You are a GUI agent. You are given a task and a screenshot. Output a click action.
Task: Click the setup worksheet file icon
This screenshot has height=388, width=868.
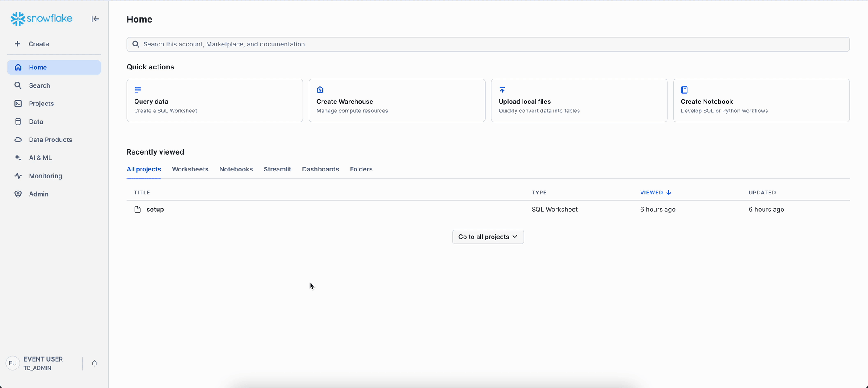point(138,210)
